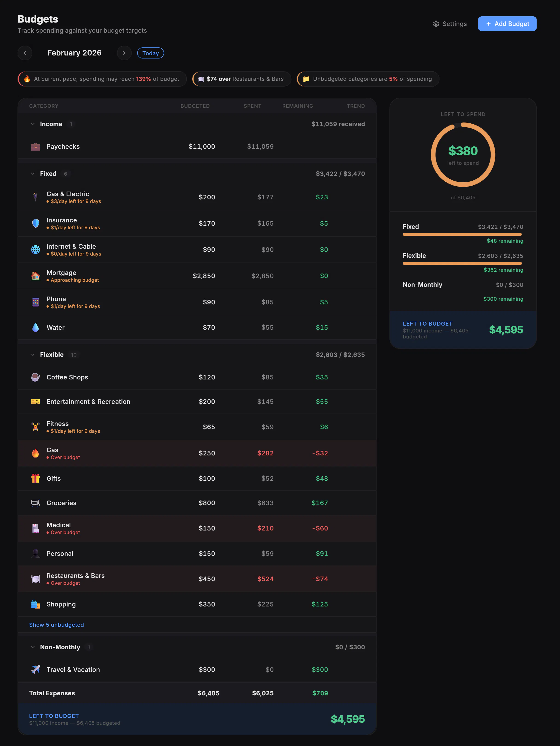Go to previous month arrow
The width and height of the screenshot is (560, 746).
25,53
